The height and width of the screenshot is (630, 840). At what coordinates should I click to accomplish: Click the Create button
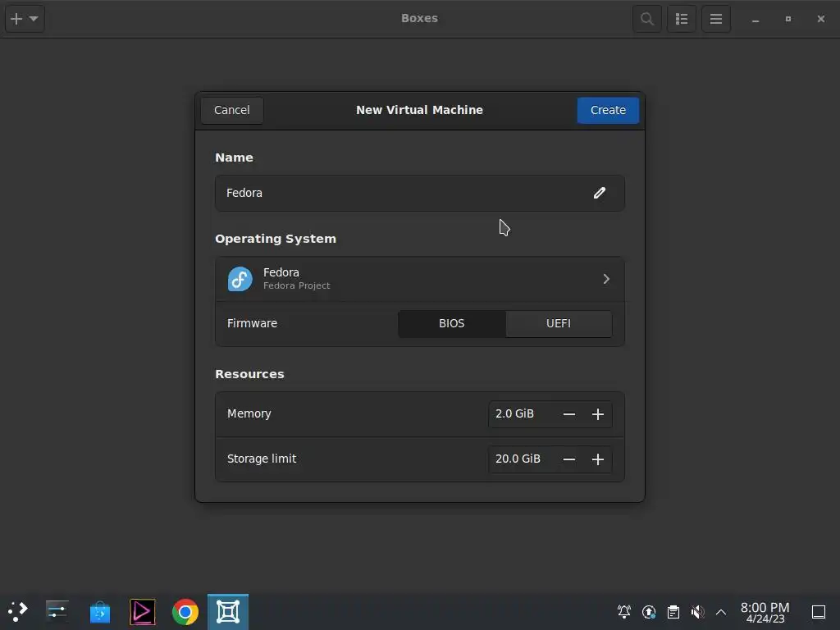608,110
